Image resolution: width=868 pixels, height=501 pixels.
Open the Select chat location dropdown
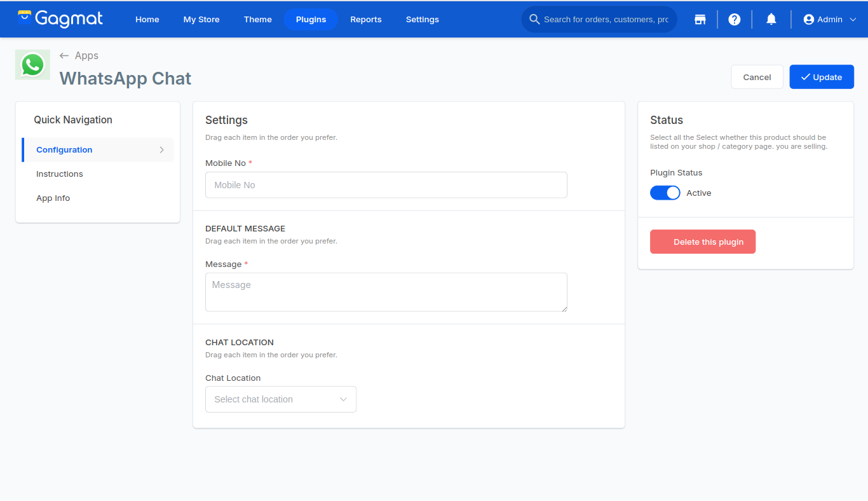(x=281, y=399)
